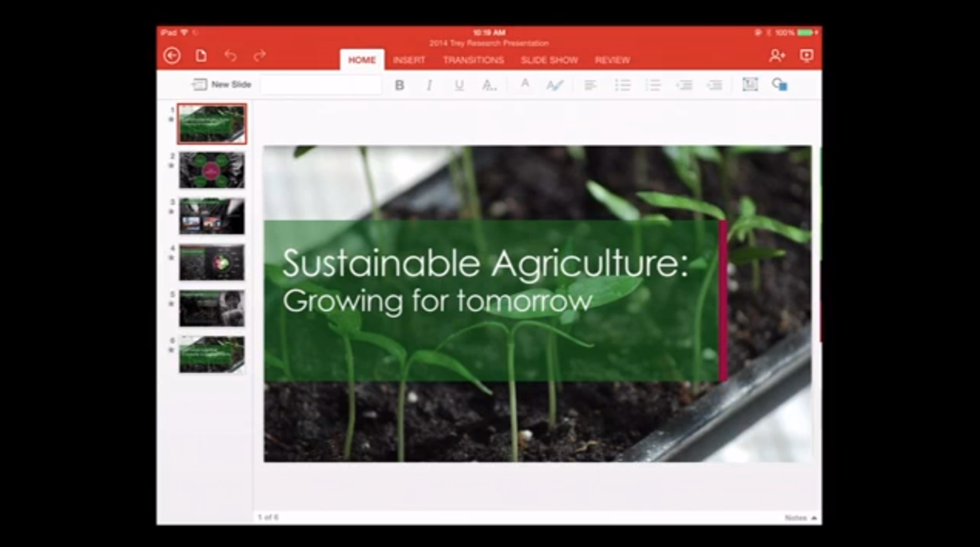Image resolution: width=980 pixels, height=547 pixels.
Task: Toggle Underline formatting
Action: (x=459, y=86)
